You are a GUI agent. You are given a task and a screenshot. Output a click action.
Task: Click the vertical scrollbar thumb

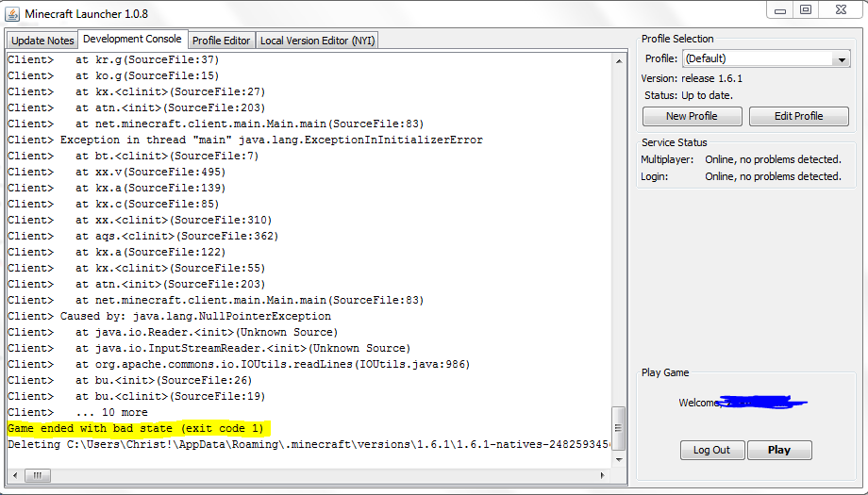[619, 429]
